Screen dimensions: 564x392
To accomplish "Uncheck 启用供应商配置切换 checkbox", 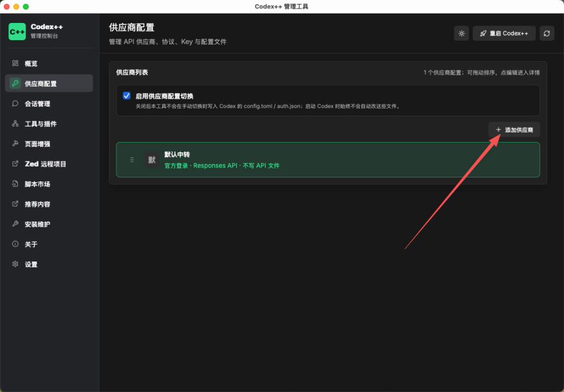I will (126, 96).
